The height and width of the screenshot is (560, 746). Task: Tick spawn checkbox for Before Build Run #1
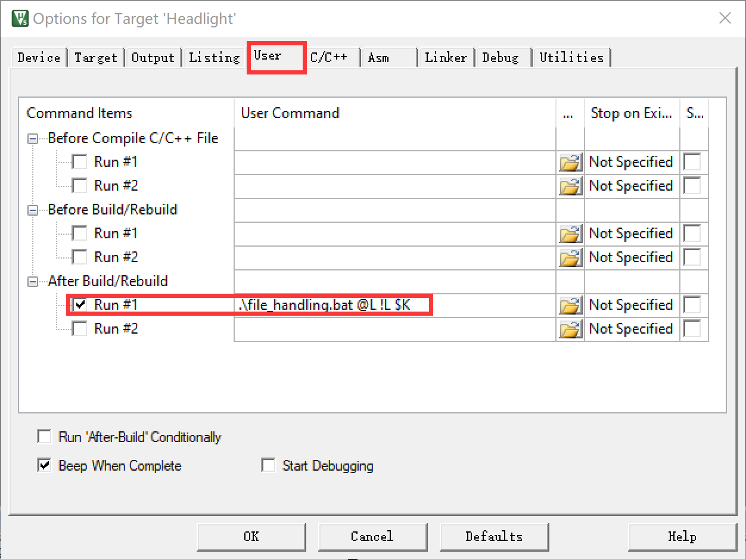(x=692, y=234)
